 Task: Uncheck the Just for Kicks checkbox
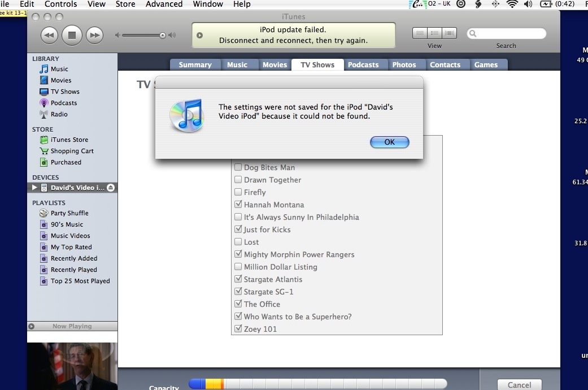coord(238,229)
